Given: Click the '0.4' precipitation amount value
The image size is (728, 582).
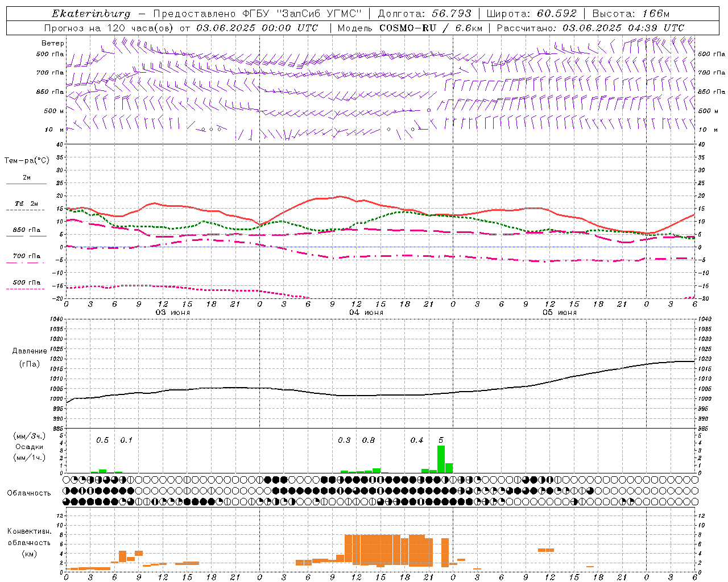Looking at the screenshot, I should [x=417, y=440].
